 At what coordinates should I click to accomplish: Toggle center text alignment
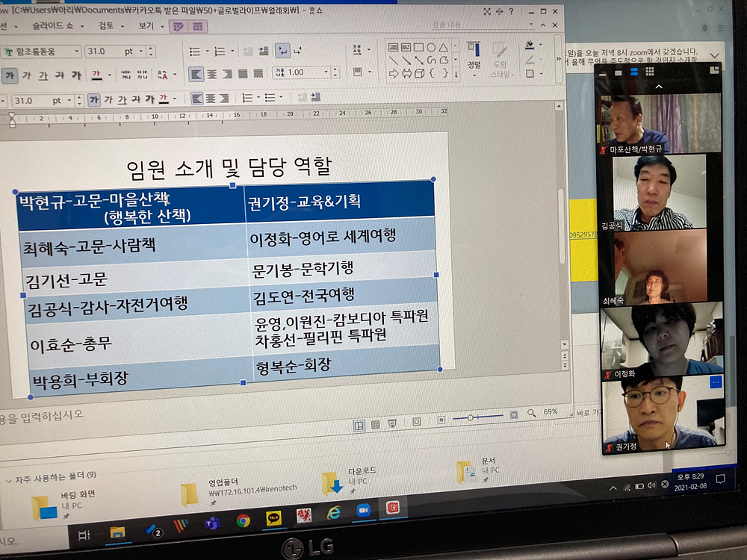coord(211,74)
